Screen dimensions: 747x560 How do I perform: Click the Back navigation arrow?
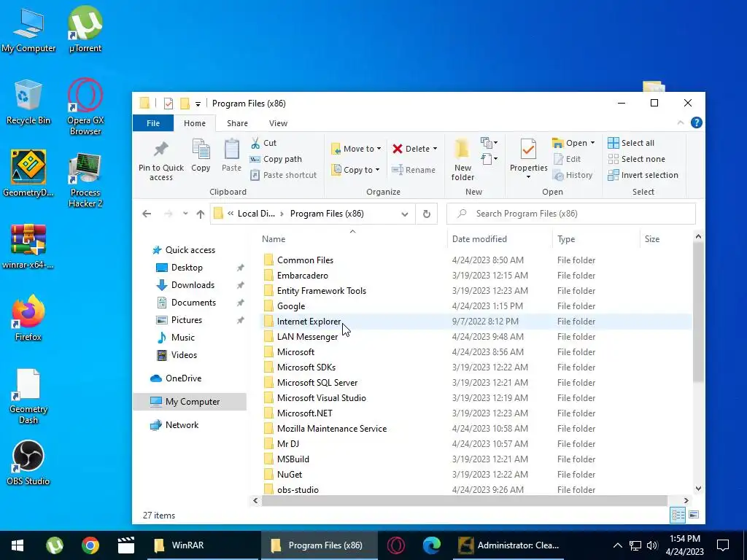click(x=147, y=214)
